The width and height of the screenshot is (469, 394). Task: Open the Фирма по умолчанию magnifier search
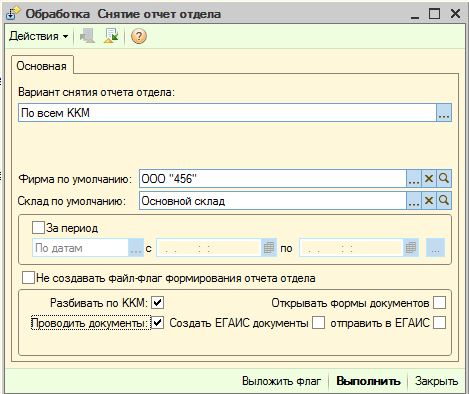click(x=444, y=179)
